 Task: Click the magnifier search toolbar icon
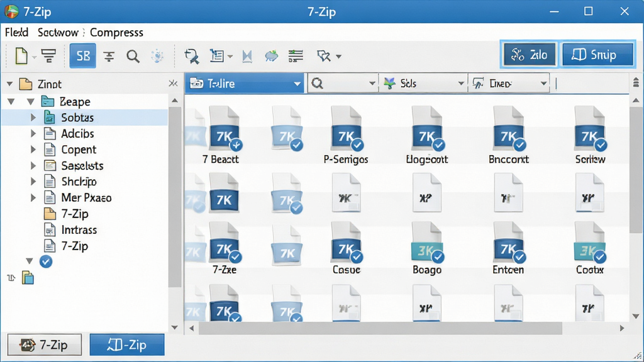click(133, 56)
